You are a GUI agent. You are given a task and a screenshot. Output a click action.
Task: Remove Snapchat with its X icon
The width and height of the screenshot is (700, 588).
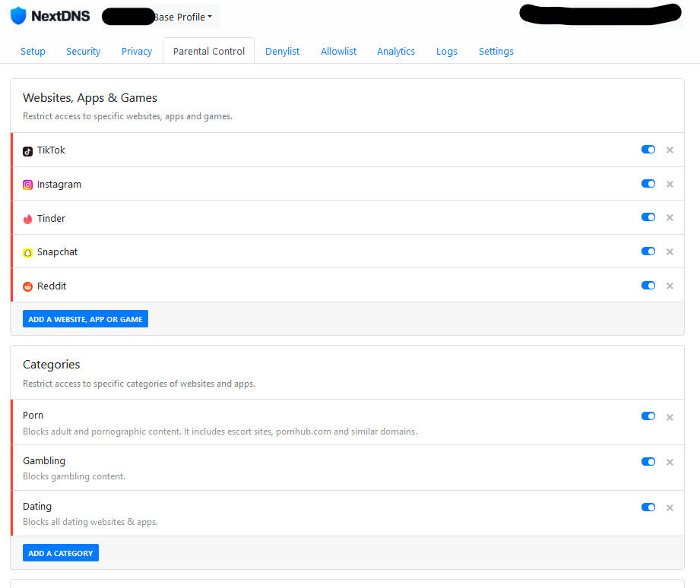[x=670, y=251]
